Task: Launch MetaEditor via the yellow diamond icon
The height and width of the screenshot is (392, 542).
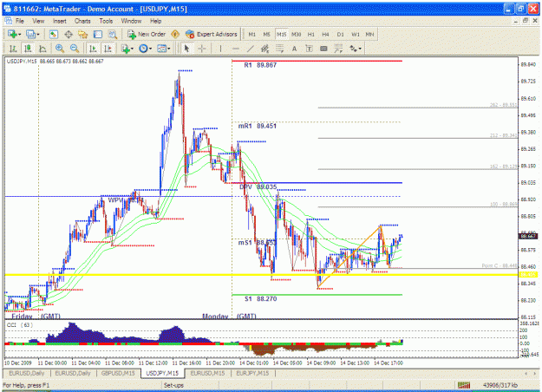Action: (x=175, y=34)
